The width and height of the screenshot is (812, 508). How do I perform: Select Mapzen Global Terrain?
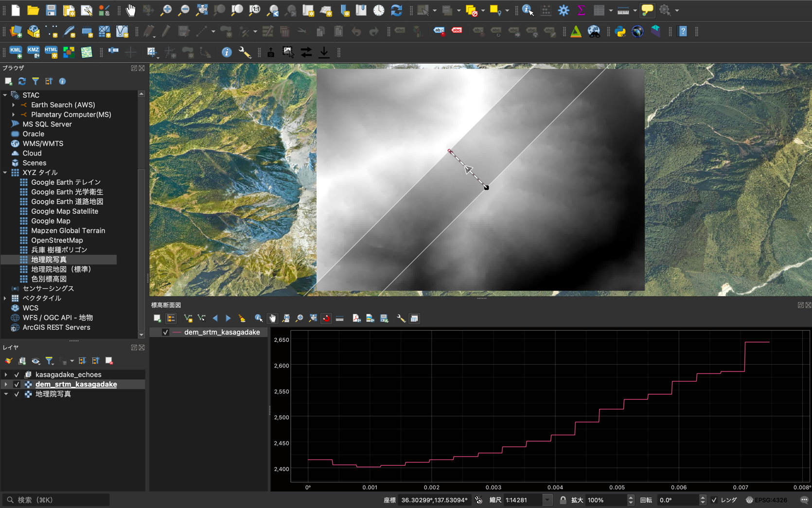click(x=68, y=231)
